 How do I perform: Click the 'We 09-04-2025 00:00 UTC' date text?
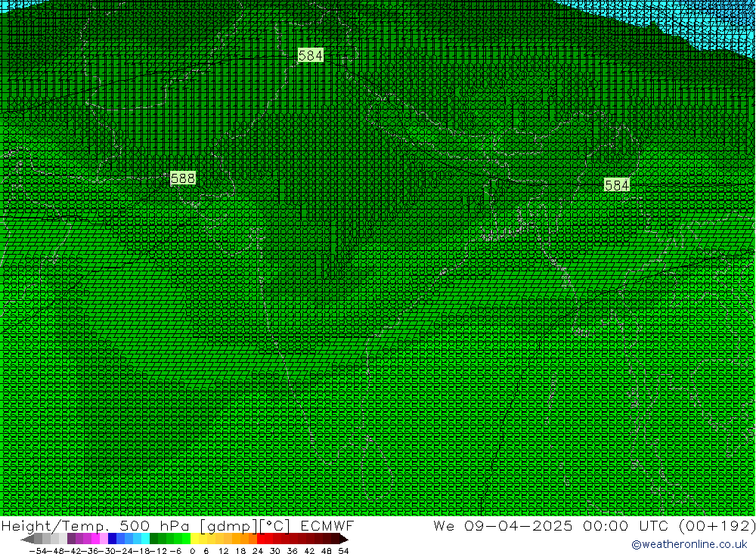coord(552,525)
